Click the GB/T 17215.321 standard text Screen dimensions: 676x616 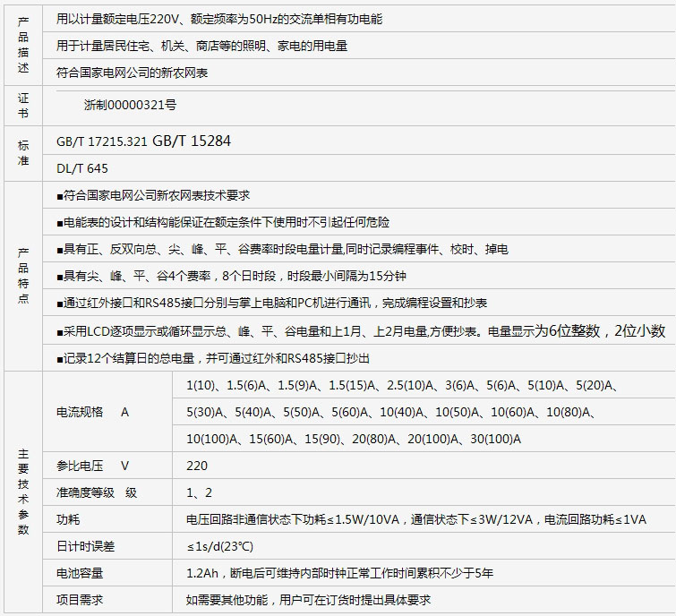101,141
